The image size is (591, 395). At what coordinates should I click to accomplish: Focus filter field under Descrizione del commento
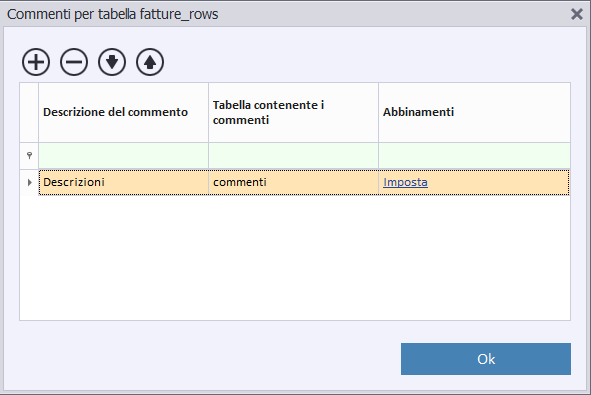coord(123,156)
